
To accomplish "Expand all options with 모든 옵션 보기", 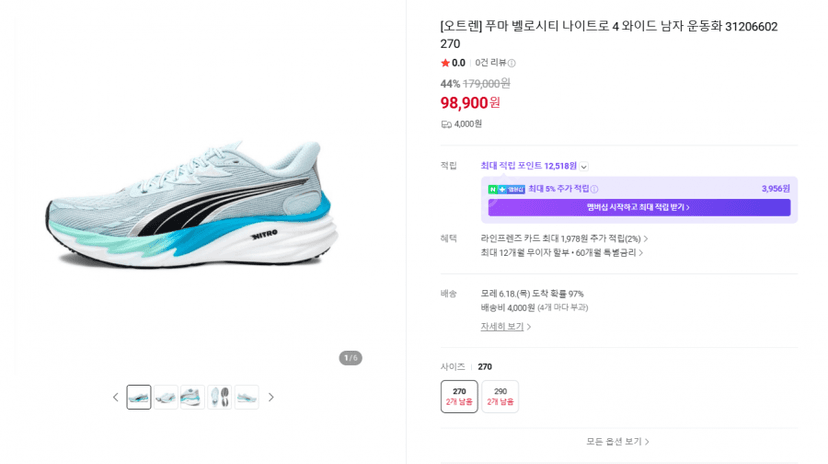I will [618, 441].
